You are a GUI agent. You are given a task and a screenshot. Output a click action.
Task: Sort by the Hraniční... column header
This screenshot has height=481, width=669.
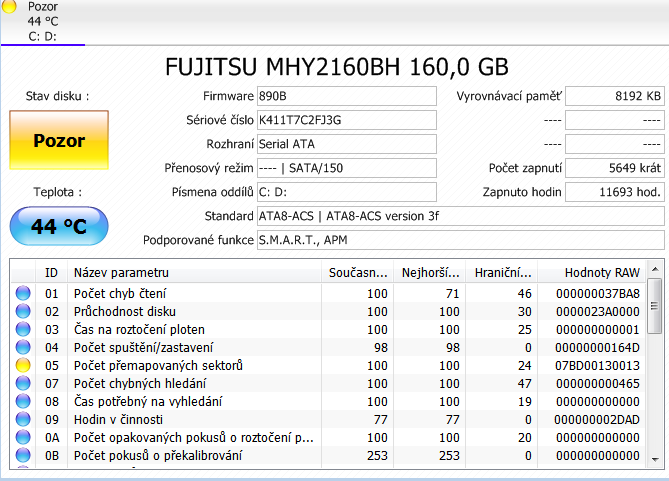click(502, 273)
